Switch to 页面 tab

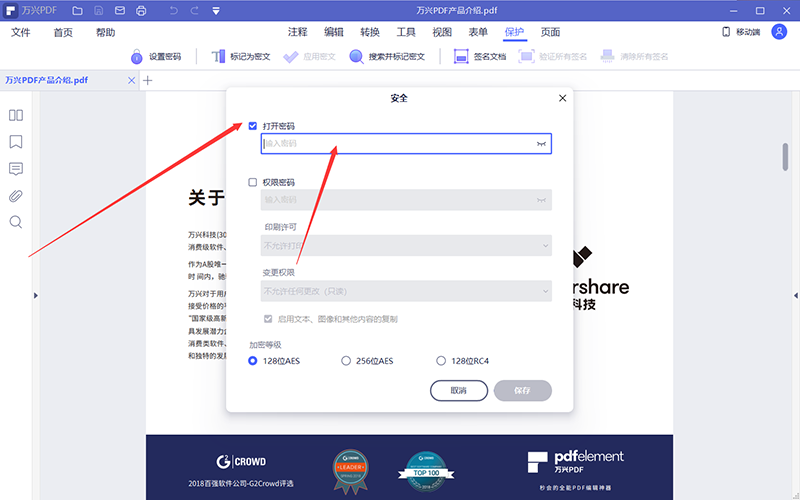pyautogui.click(x=551, y=32)
